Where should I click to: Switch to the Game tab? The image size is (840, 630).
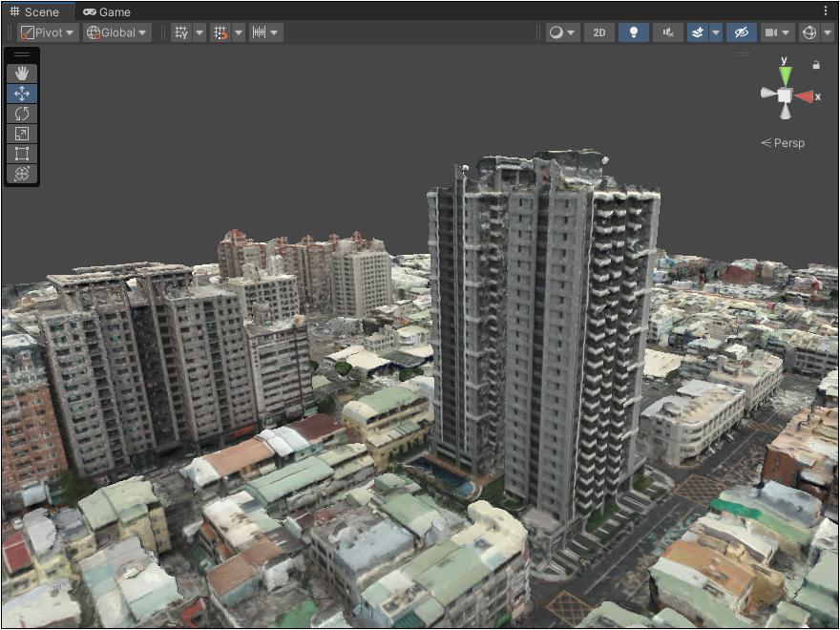(x=107, y=11)
